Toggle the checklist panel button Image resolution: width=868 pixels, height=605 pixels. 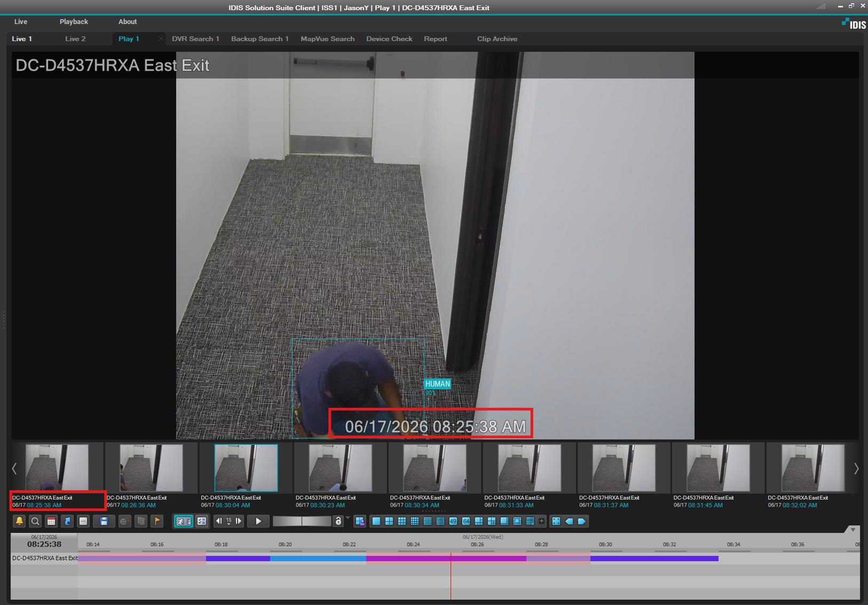(202, 521)
